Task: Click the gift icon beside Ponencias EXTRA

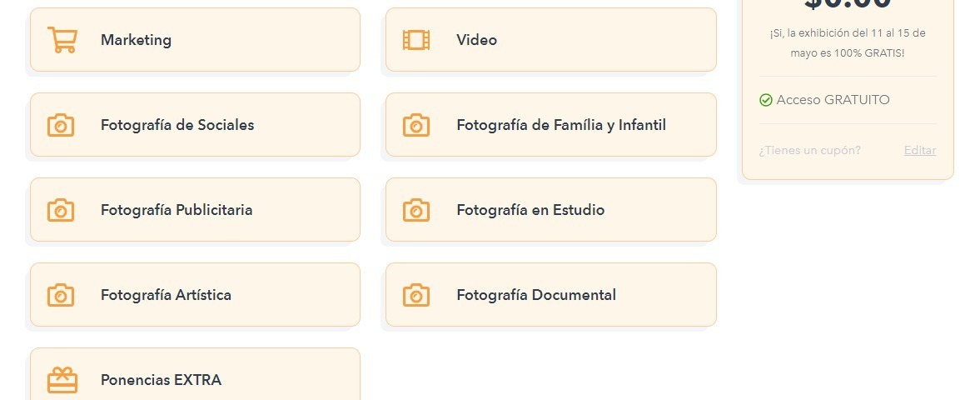Action: pyautogui.click(x=62, y=380)
